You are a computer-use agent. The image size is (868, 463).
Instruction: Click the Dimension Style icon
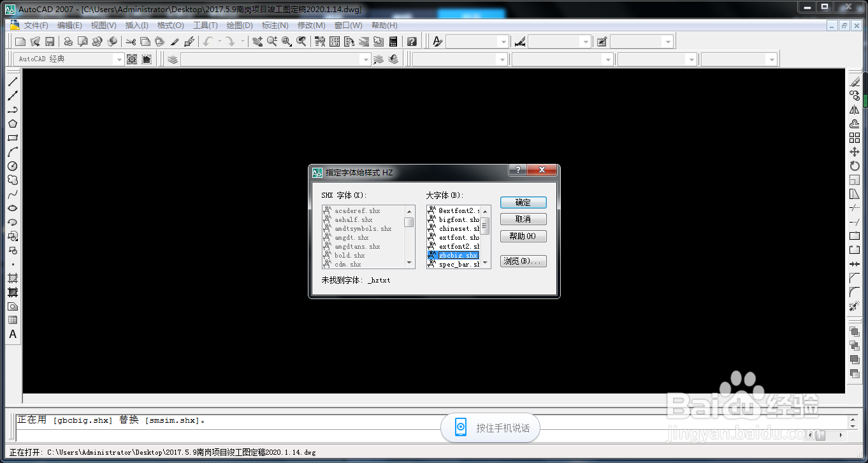[x=520, y=41]
